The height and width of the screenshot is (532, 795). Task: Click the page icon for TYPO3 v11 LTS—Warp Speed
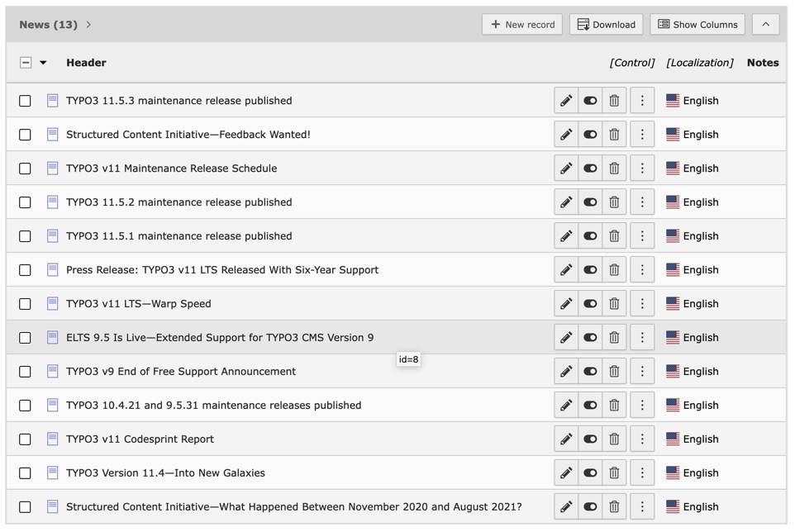point(52,304)
